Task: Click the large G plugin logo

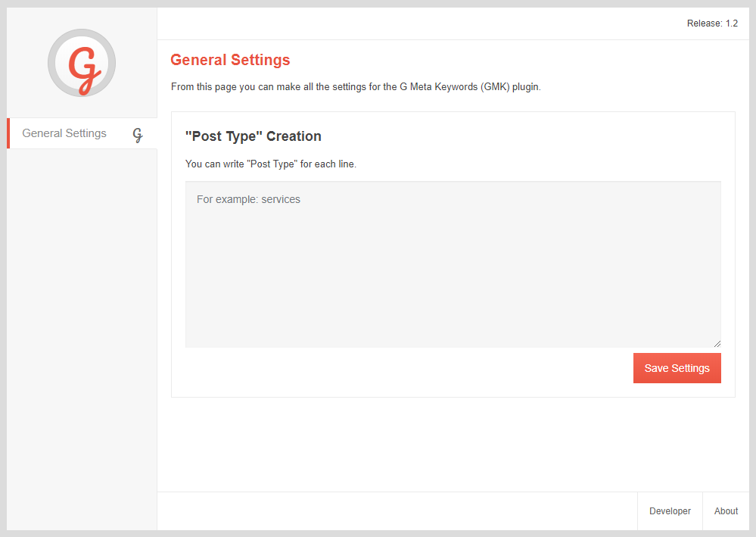Action: 82,63
